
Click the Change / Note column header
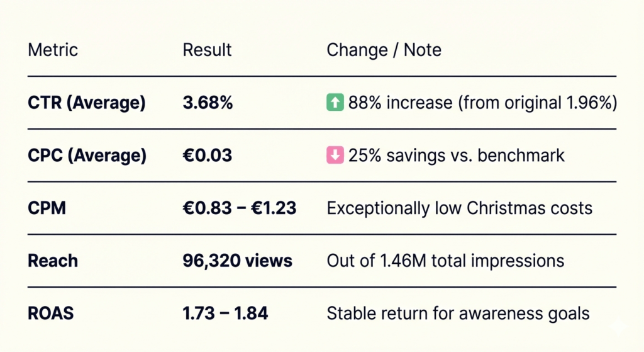pyautogui.click(x=384, y=50)
